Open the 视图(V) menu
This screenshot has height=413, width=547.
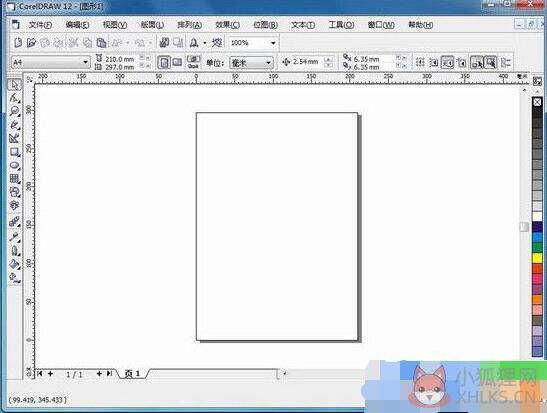[115, 25]
